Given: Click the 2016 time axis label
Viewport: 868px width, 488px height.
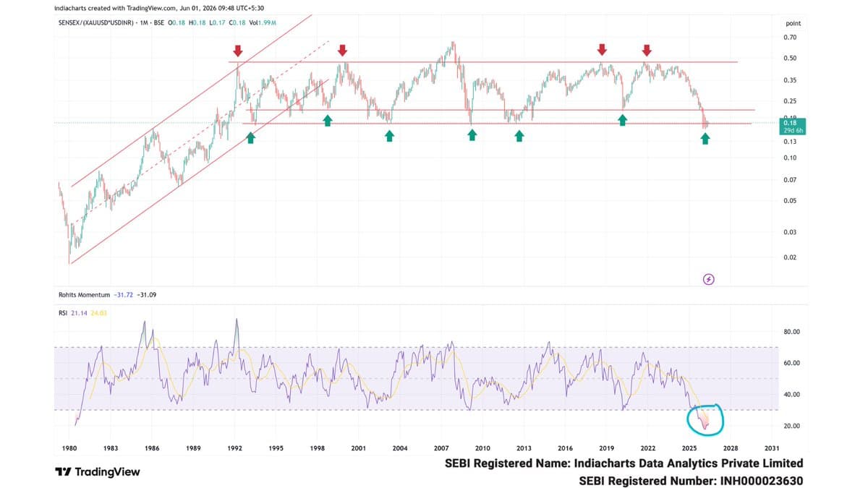Looking at the screenshot, I should coord(565,448).
